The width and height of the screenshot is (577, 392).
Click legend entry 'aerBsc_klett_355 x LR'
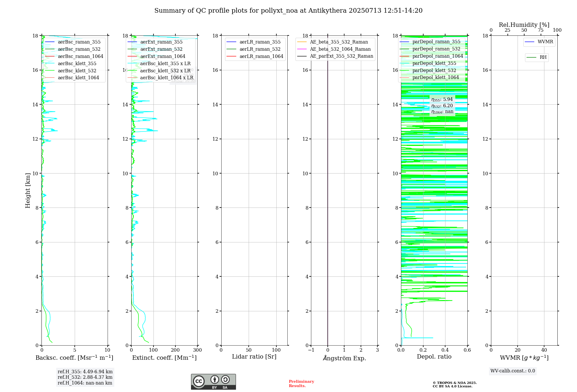[159, 64]
